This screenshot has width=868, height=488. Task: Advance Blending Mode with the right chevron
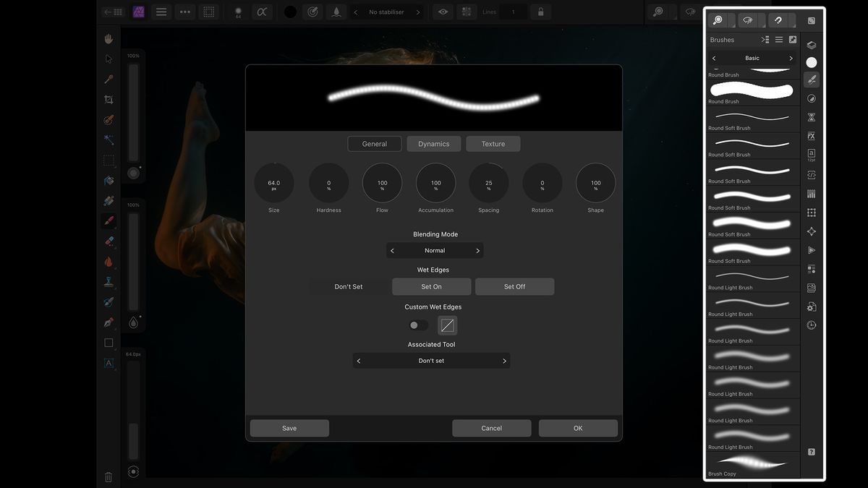[x=477, y=250]
